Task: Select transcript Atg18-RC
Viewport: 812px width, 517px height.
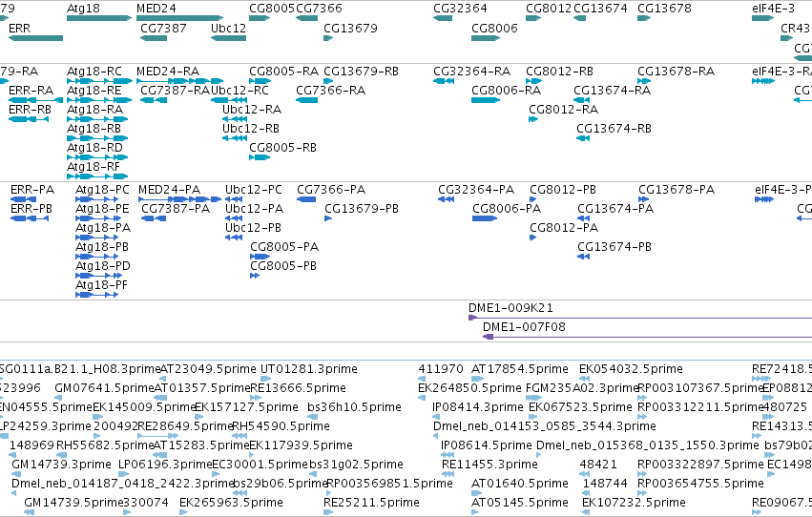Action: click(x=94, y=72)
